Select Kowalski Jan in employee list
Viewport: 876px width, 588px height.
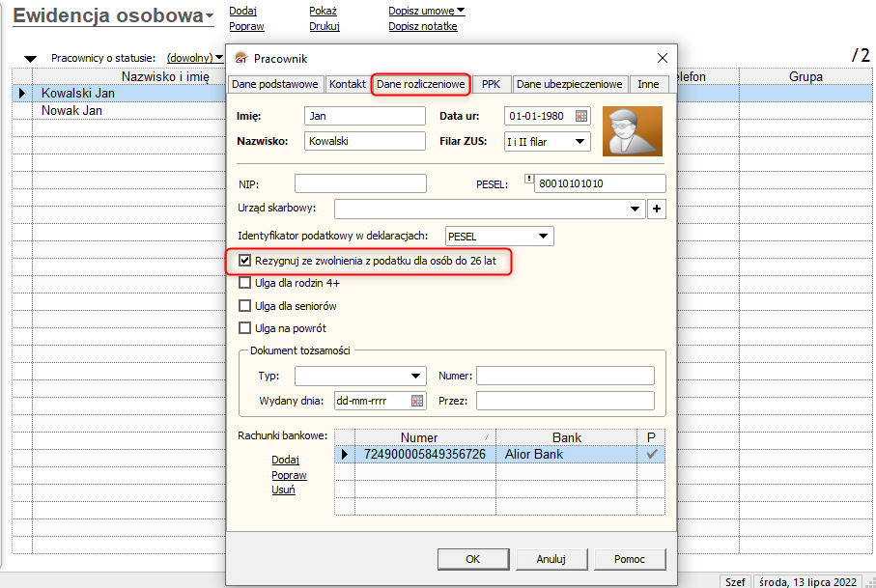[x=77, y=94]
